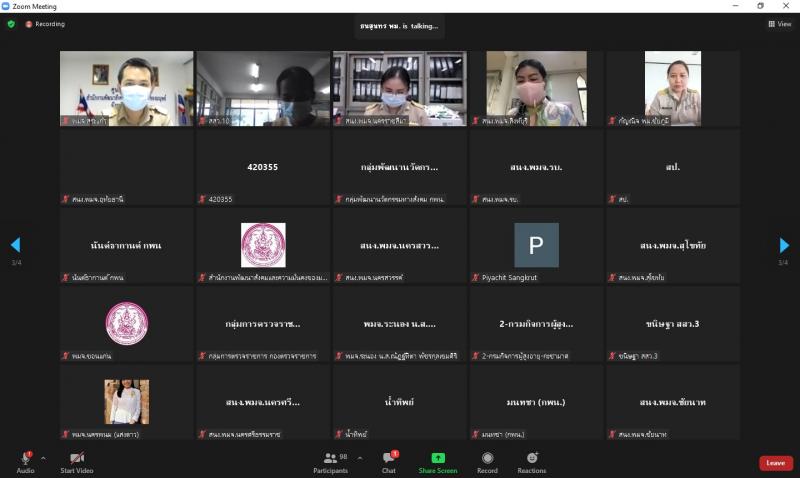Image resolution: width=800 pixels, height=478 pixels.
Task: Click the muted mic icon beside สป. label
Action: pyautogui.click(x=612, y=199)
